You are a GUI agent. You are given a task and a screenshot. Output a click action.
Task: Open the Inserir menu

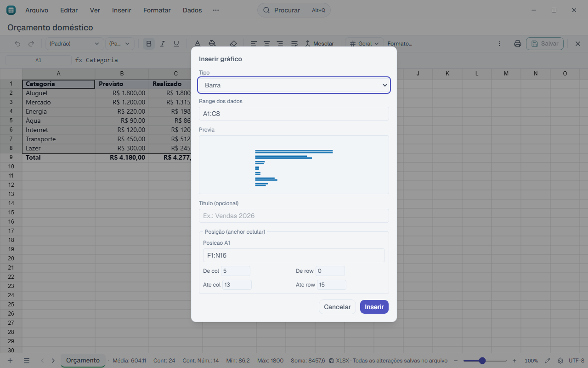[122, 10]
